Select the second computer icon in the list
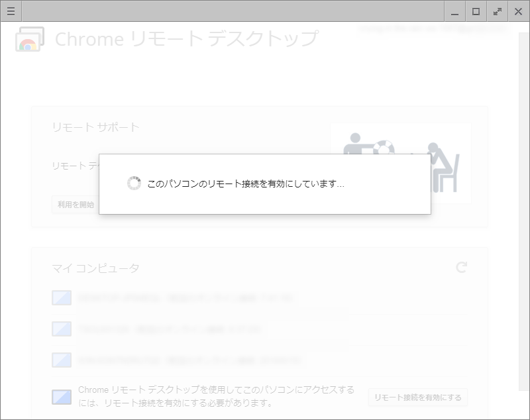Image resolution: width=530 pixels, height=420 pixels. click(x=62, y=329)
